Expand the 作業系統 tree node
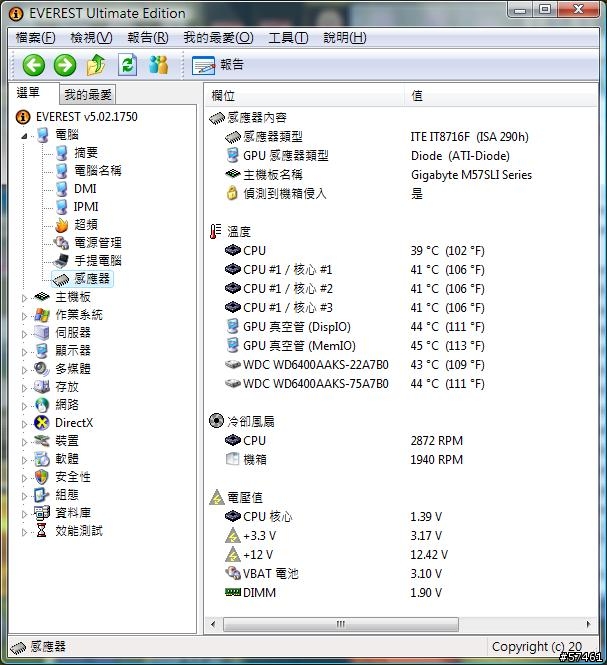The width and height of the screenshot is (607, 665). (24, 316)
